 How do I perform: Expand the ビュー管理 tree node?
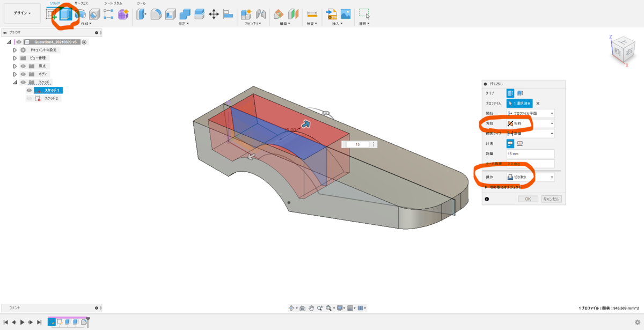(15, 58)
